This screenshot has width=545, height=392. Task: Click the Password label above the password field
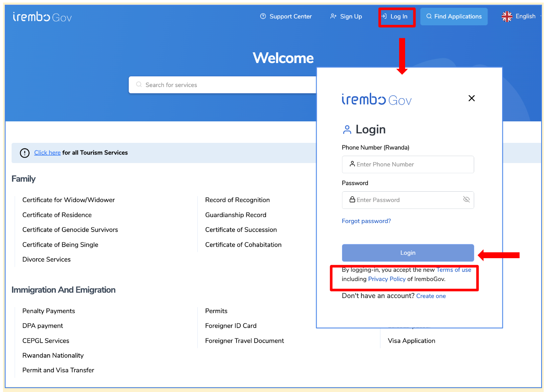point(355,183)
